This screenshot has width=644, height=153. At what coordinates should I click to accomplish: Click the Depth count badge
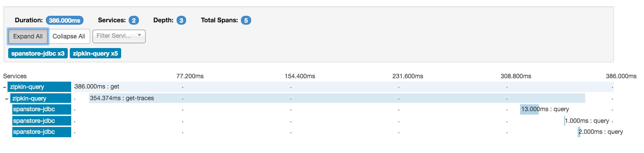[181, 21]
